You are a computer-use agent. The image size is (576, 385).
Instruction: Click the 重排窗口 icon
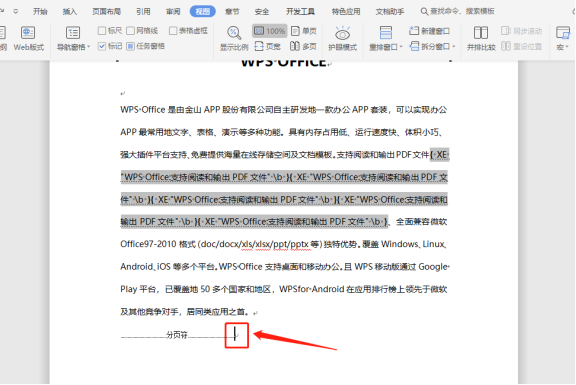coord(385,33)
